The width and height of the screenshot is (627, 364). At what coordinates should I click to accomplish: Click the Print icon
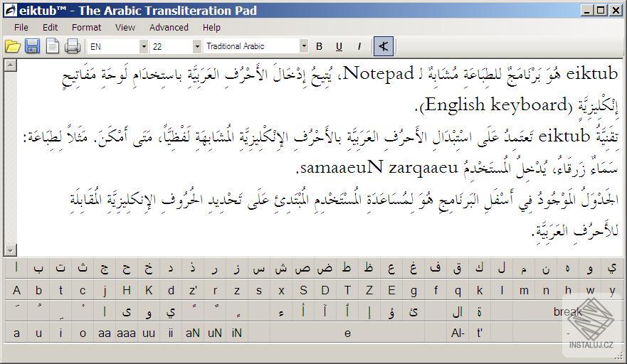(x=73, y=46)
